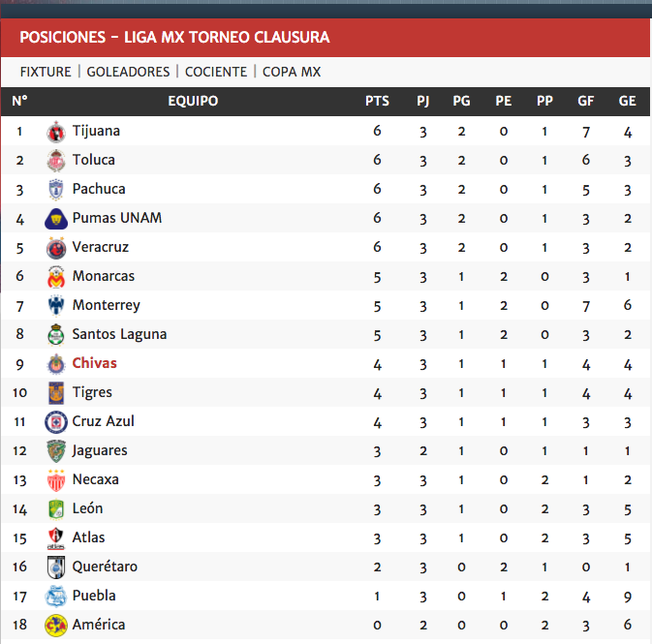
Task: Open the Santos Laguna team link
Action: [119, 334]
